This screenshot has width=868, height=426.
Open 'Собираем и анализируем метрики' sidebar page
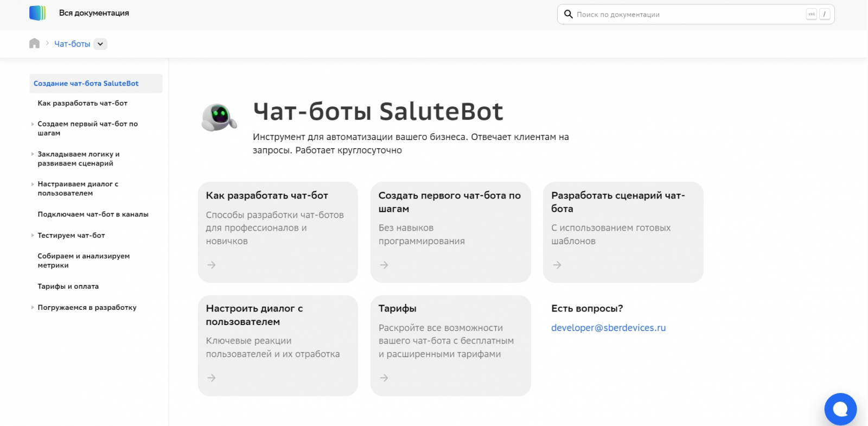click(84, 260)
